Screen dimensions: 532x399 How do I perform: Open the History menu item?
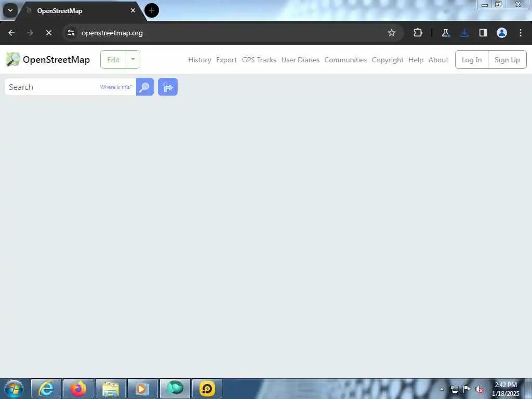tap(199, 60)
